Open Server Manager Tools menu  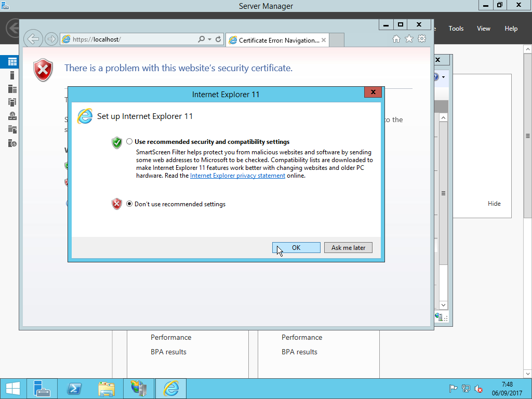point(456,29)
